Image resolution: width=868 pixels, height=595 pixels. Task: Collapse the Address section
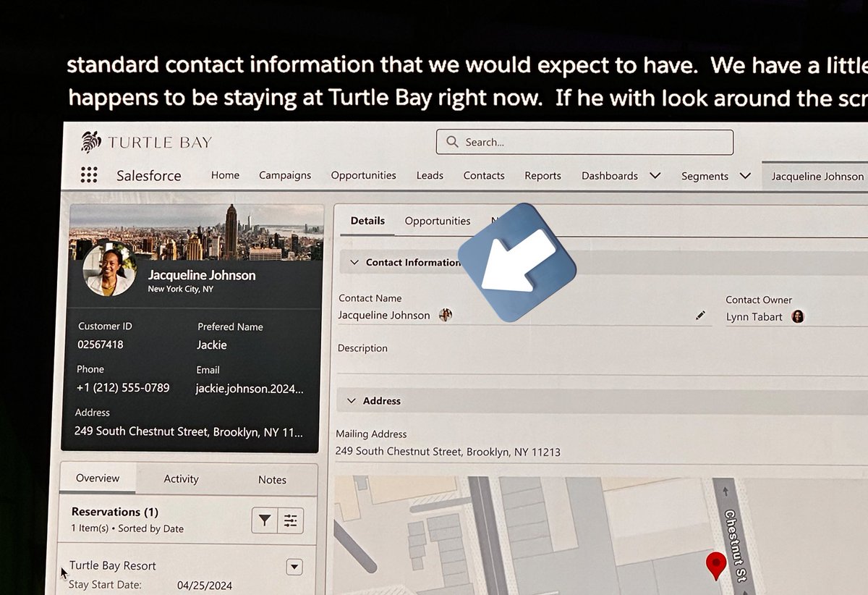click(x=352, y=400)
